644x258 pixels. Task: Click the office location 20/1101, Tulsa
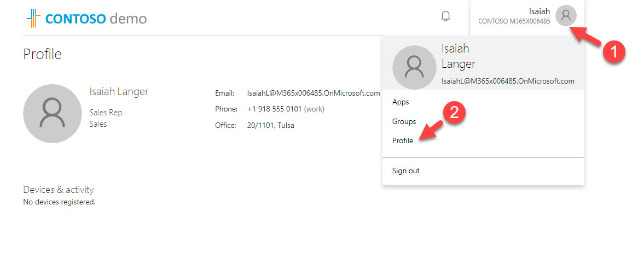pyautogui.click(x=270, y=125)
